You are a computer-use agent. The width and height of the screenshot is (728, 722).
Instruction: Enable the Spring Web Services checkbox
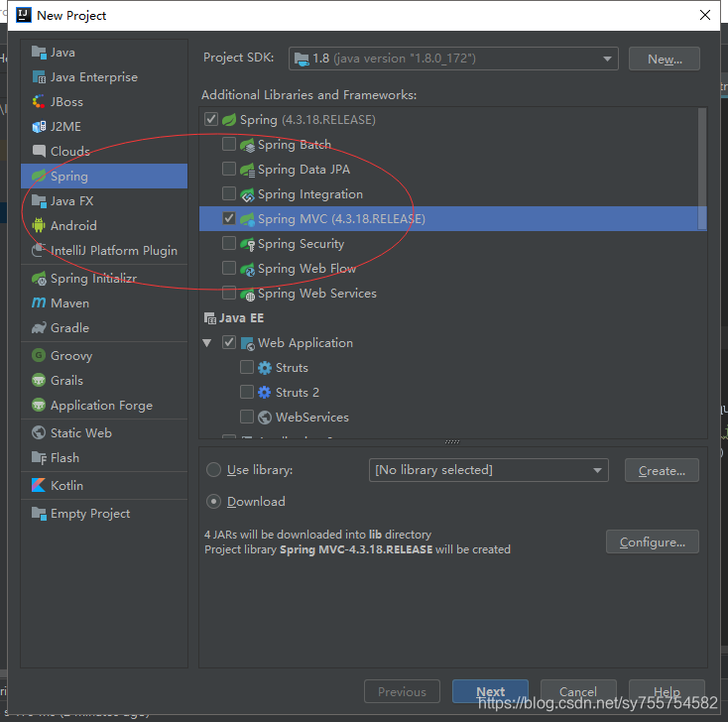tap(229, 293)
